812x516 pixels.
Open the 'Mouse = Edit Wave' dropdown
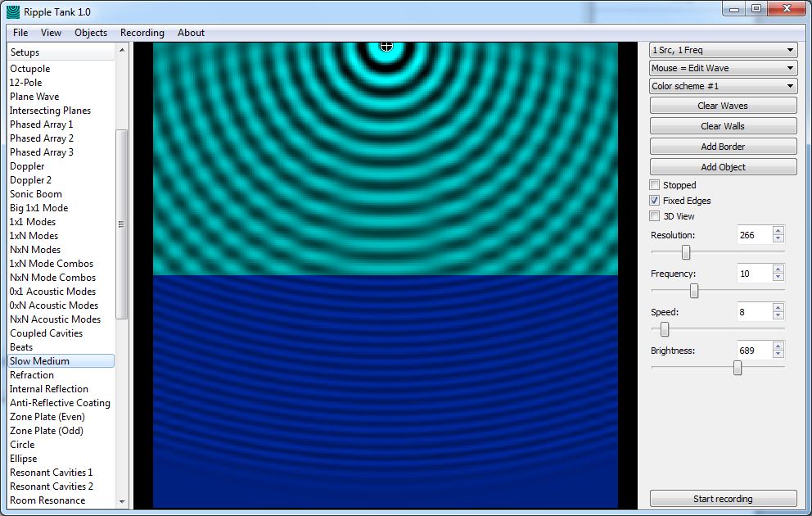tap(723, 68)
